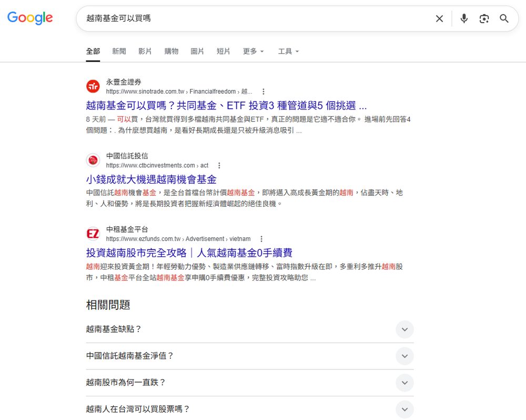
Task: Click the ezfunds.com.tw URL breadcrumb
Action: point(178,239)
